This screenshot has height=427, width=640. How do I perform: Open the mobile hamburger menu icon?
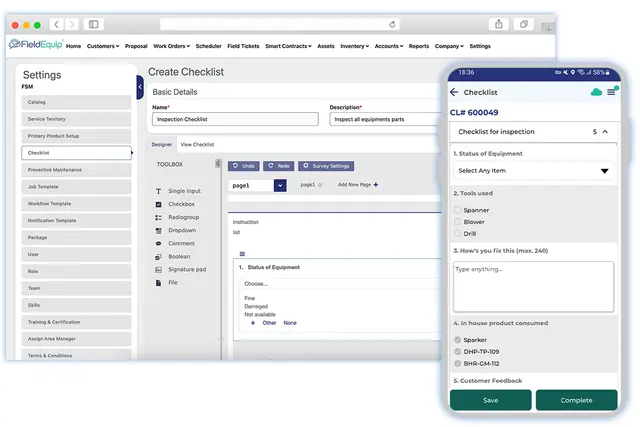[x=611, y=92]
